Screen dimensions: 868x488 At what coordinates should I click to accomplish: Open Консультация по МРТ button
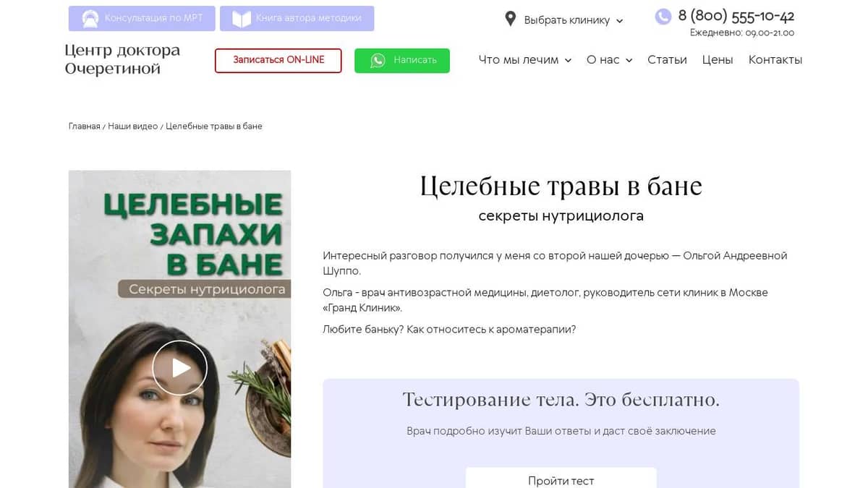coord(142,19)
